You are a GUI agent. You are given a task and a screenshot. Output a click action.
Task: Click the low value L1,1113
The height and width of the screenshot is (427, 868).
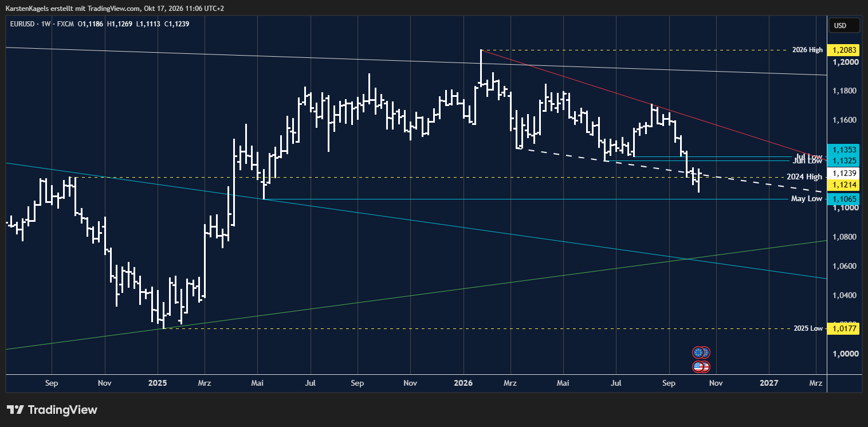[148, 24]
